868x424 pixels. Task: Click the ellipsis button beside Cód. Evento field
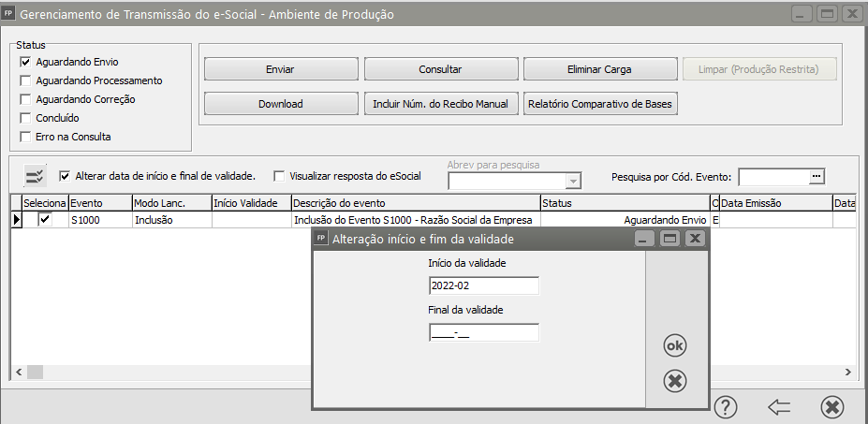(816, 176)
